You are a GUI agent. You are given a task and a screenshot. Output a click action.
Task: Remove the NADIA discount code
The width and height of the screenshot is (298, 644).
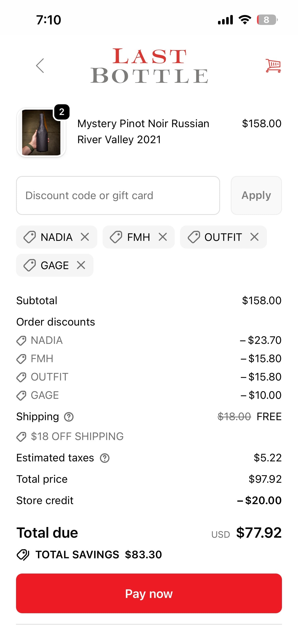[85, 237]
